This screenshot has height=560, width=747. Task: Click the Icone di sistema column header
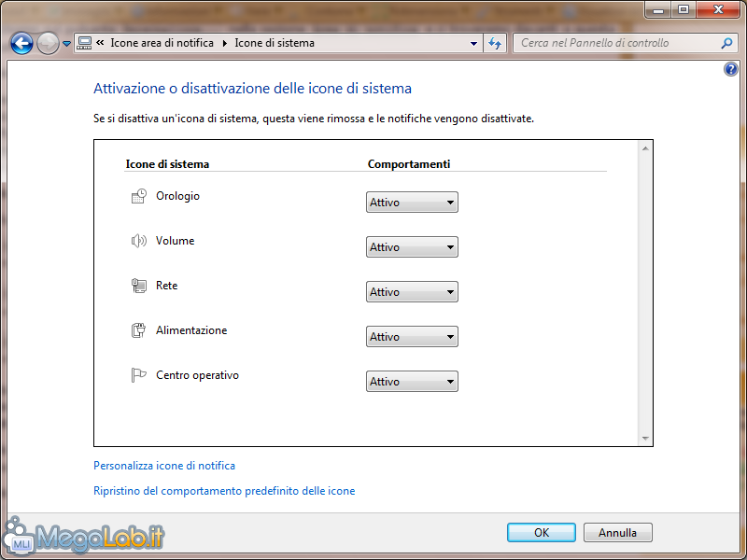click(x=167, y=164)
